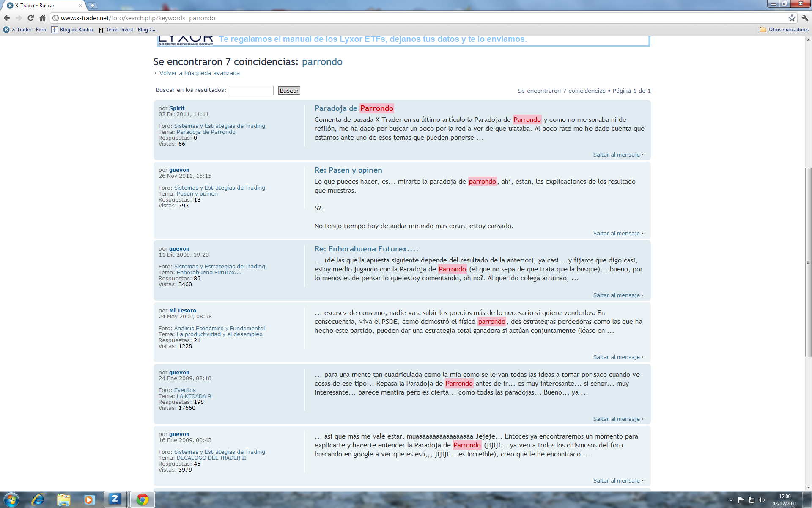The image size is (812, 508).
Task: Open Windows Explorer folder in taskbar
Action: point(63,500)
